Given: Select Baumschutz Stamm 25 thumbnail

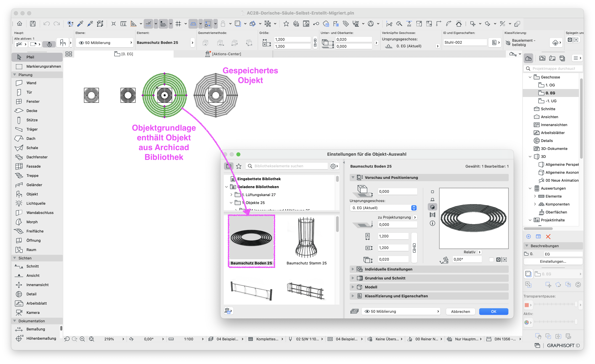Looking at the screenshot, I should point(306,241).
